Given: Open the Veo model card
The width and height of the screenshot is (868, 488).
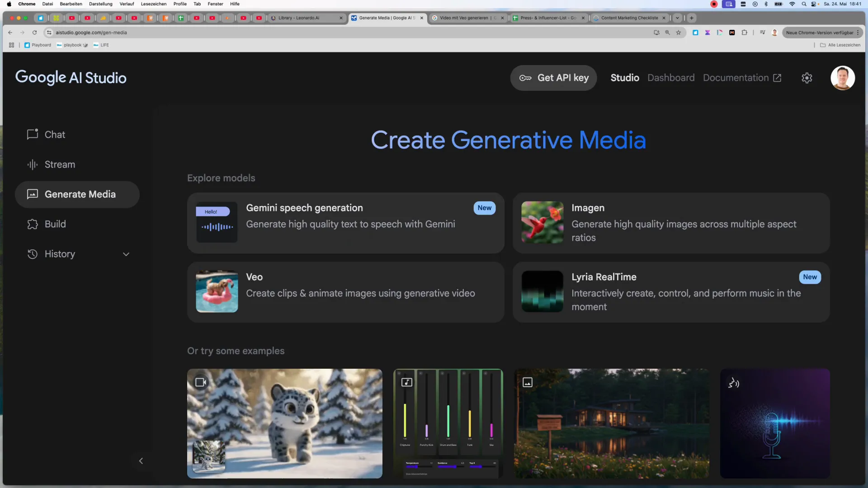Looking at the screenshot, I should (x=345, y=292).
